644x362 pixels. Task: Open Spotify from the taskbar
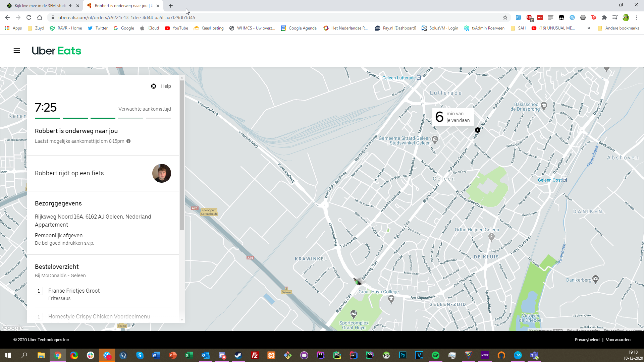tap(435, 355)
